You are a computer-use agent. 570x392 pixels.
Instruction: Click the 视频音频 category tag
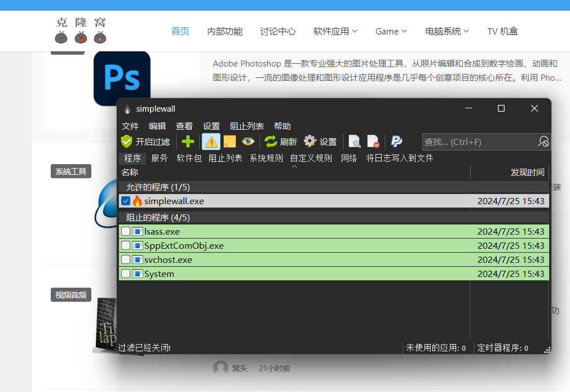[x=71, y=294]
